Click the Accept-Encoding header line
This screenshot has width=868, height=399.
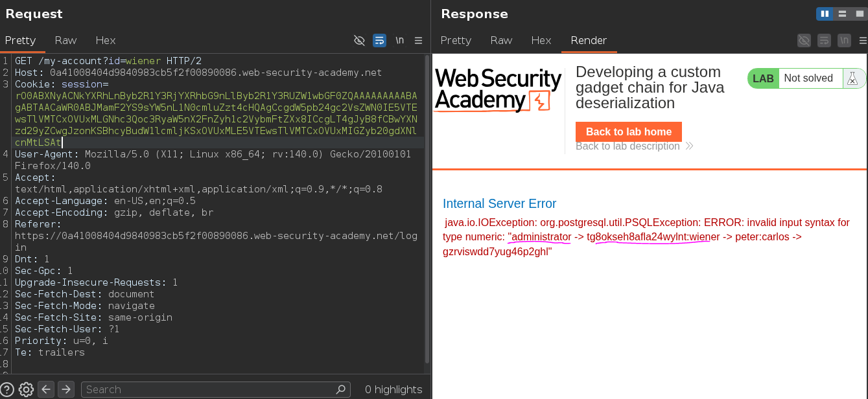[x=114, y=212]
